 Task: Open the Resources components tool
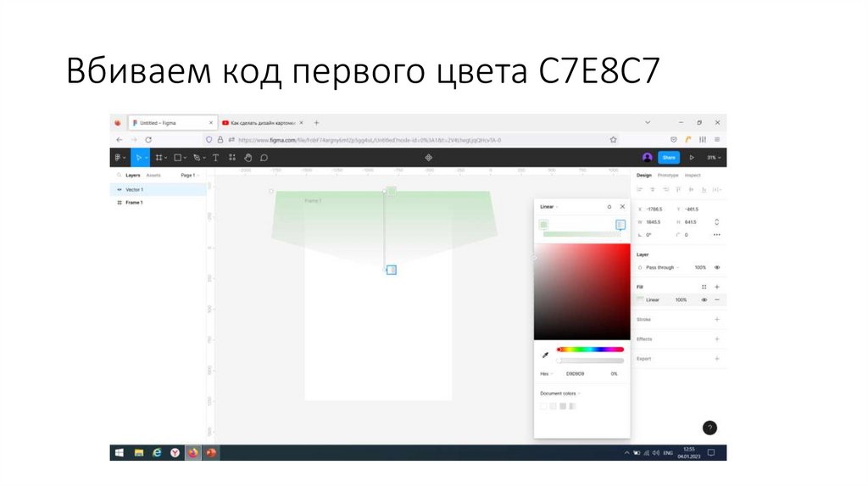232,158
